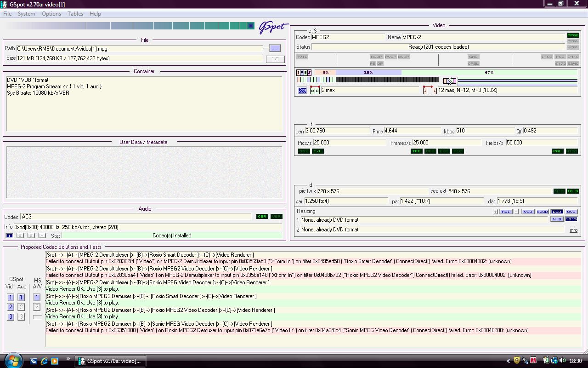Click the I709 indicator badge
588x368 pixels.
547,57
